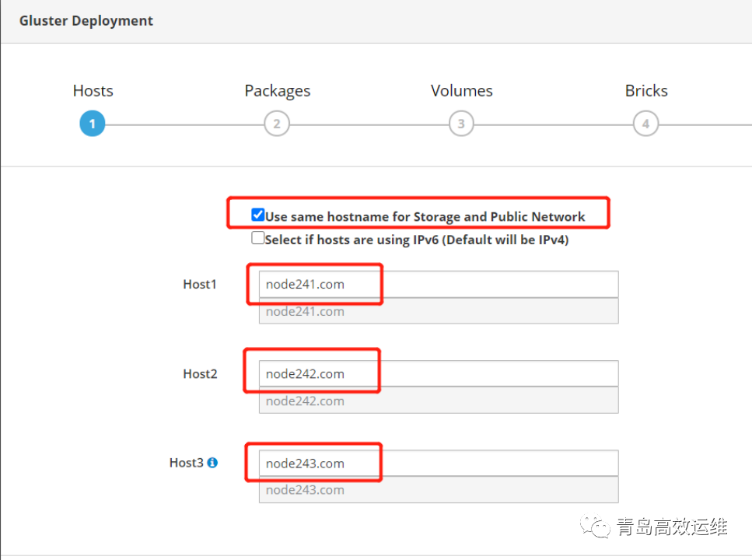The width and height of the screenshot is (752, 560).
Task: Click the Host1 label text
Action: [x=200, y=285]
